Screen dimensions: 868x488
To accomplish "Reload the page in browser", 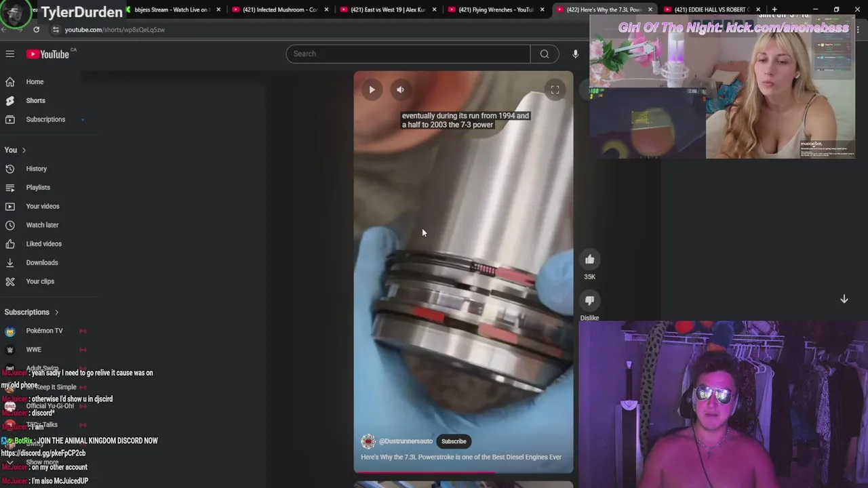I will click(36, 30).
